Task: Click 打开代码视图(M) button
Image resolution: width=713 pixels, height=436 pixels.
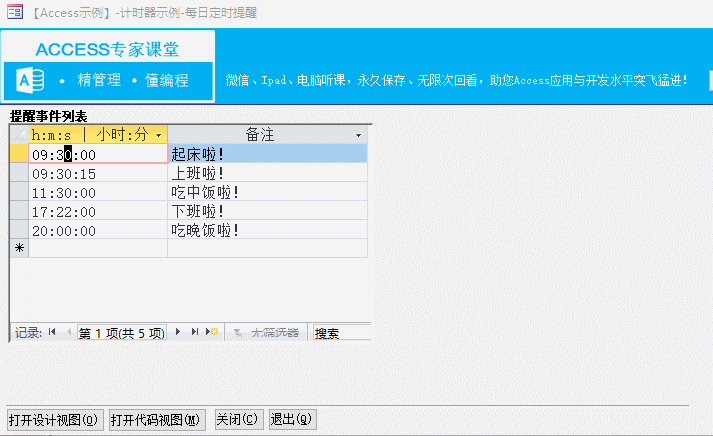Action: click(x=157, y=419)
